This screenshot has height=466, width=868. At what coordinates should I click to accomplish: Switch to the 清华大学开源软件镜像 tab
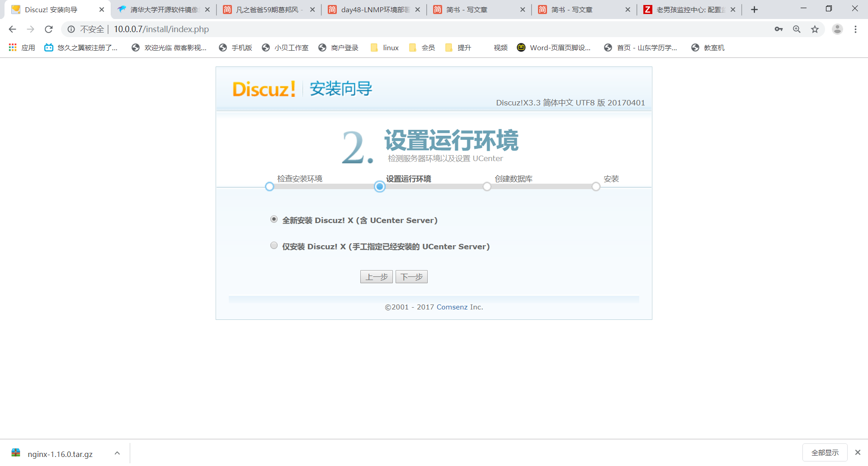coord(163,9)
